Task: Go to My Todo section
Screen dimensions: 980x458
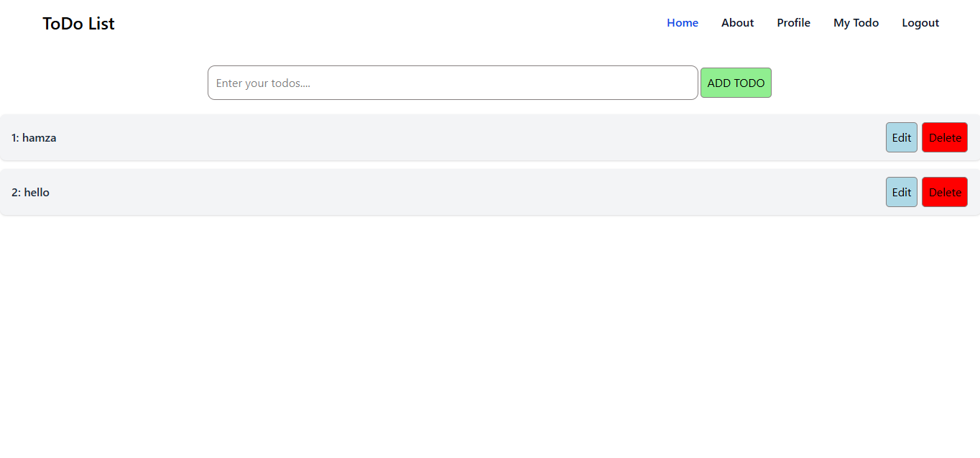Action: coord(856,22)
